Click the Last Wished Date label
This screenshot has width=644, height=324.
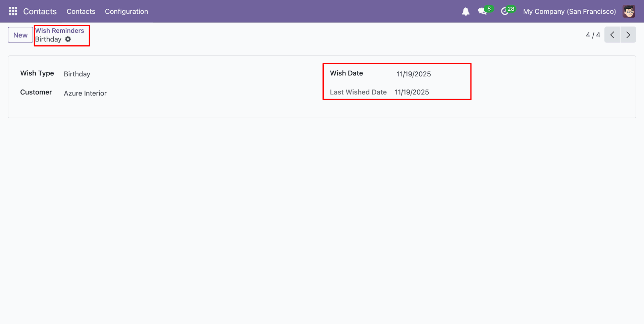click(358, 92)
